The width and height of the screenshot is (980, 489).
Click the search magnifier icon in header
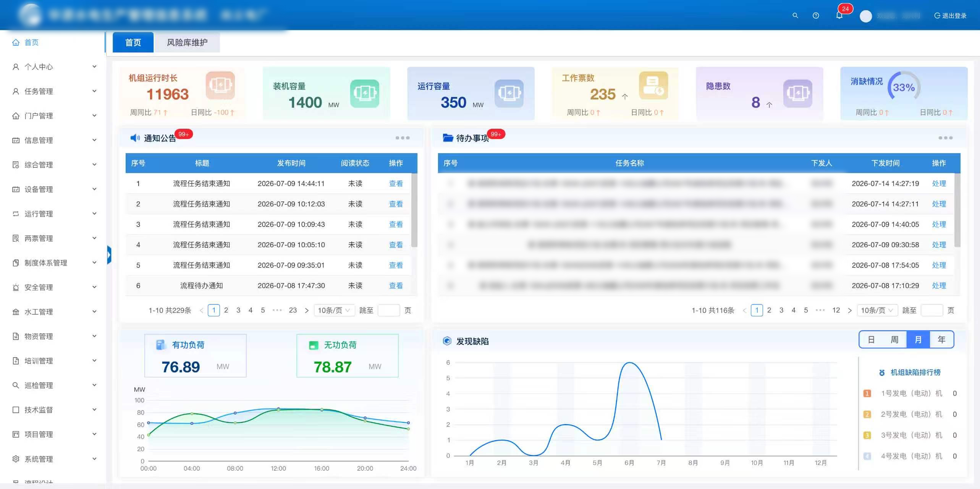pyautogui.click(x=795, y=16)
